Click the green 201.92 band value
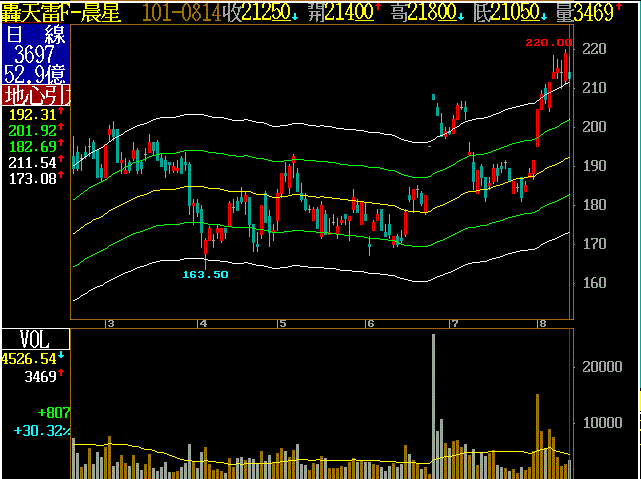641x479 pixels. (x=31, y=130)
